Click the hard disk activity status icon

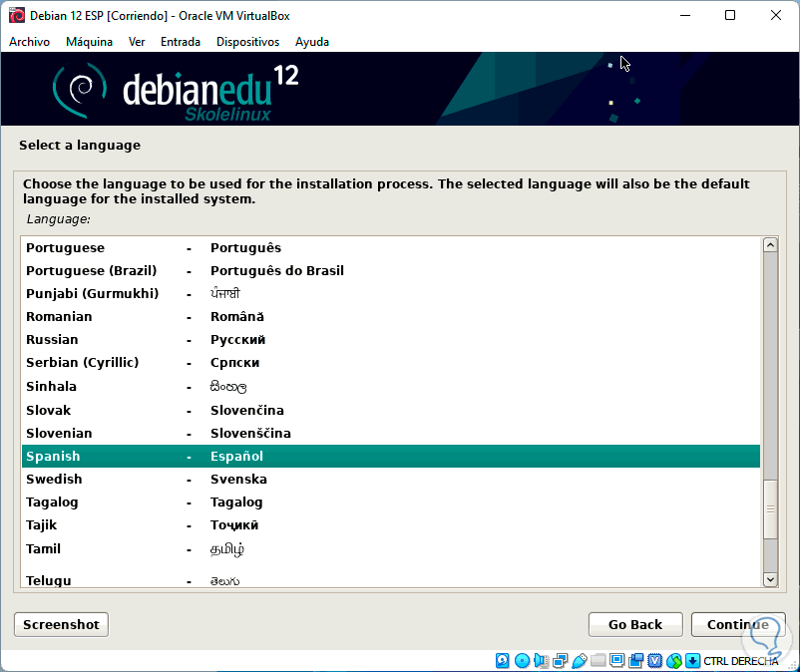click(502, 661)
